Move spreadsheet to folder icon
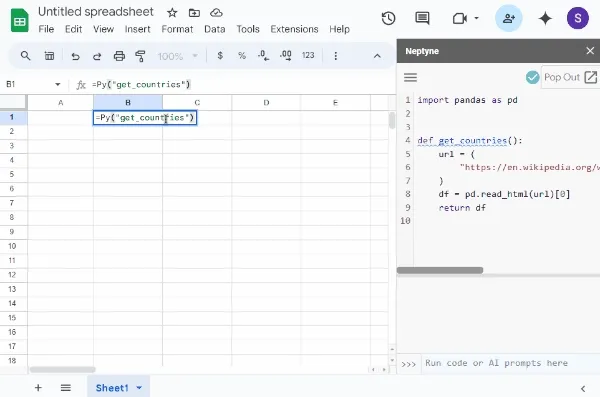 (x=194, y=13)
